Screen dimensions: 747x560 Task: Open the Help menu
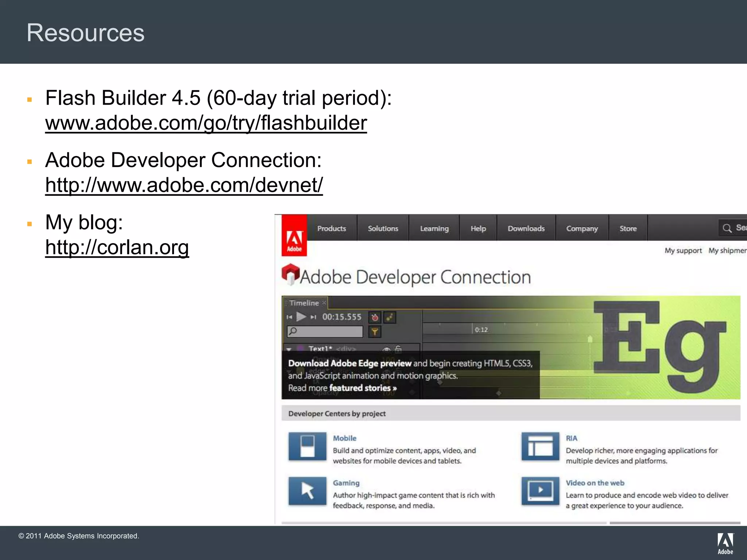point(478,228)
